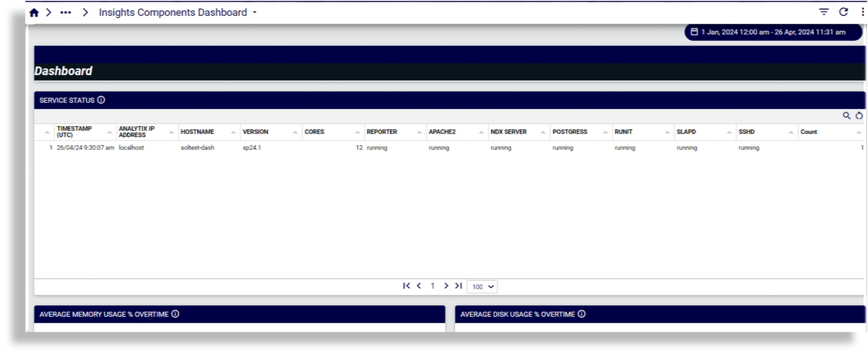The image size is (868, 355).
Task: Reset the Service Status table
Action: click(x=859, y=116)
